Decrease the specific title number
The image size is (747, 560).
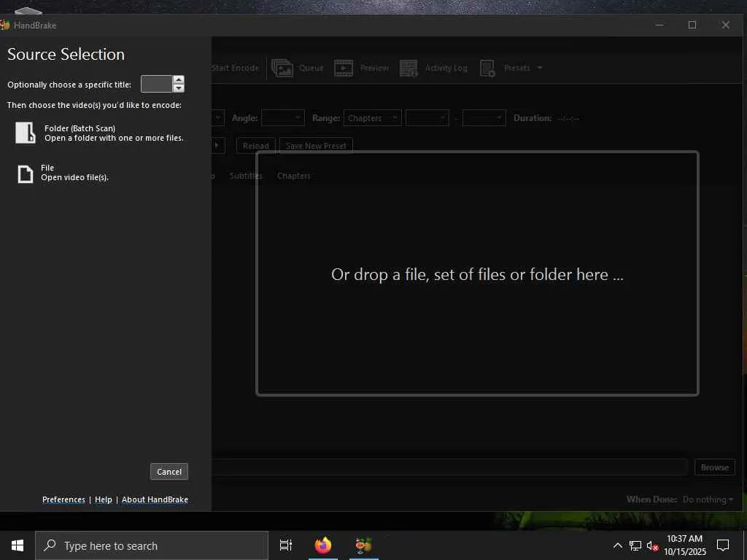tap(179, 88)
